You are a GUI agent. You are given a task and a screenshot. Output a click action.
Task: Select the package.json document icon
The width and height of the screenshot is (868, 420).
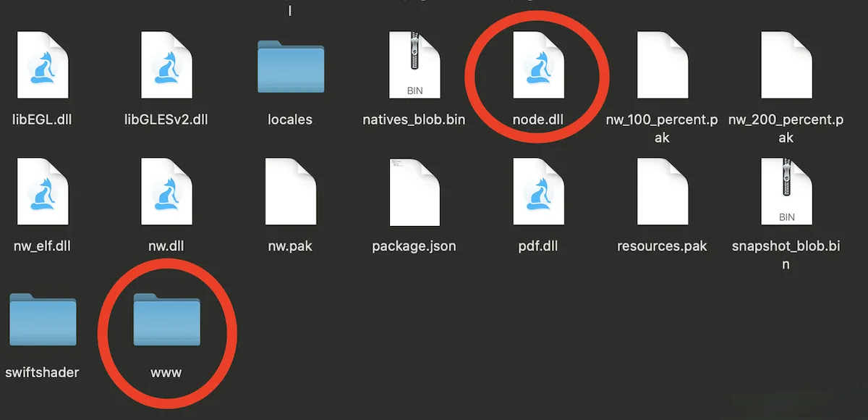pos(414,193)
